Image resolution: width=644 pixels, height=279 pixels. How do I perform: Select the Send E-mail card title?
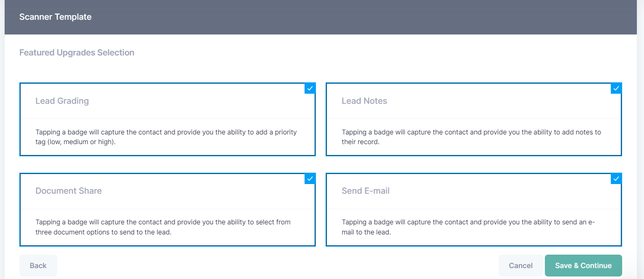pyautogui.click(x=365, y=191)
